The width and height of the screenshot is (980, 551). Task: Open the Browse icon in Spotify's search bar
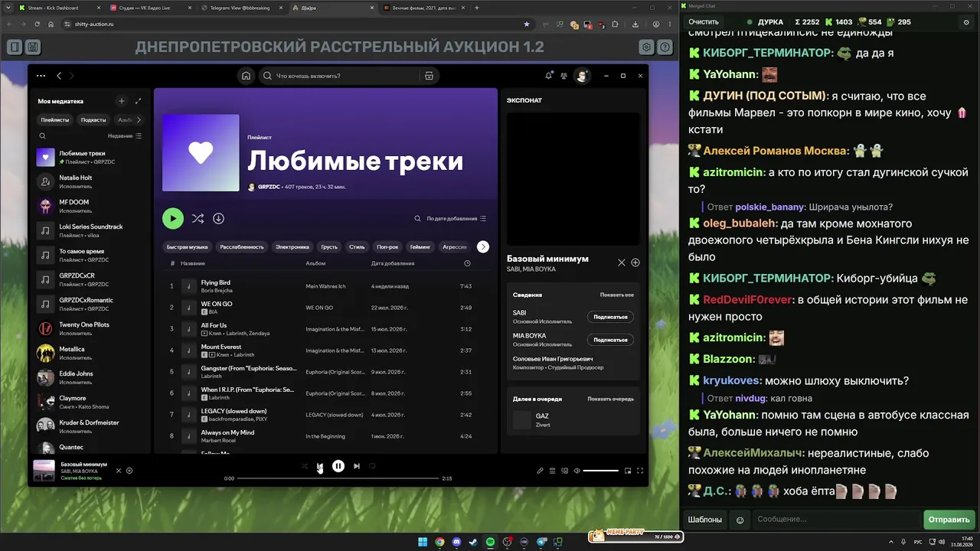(x=429, y=76)
